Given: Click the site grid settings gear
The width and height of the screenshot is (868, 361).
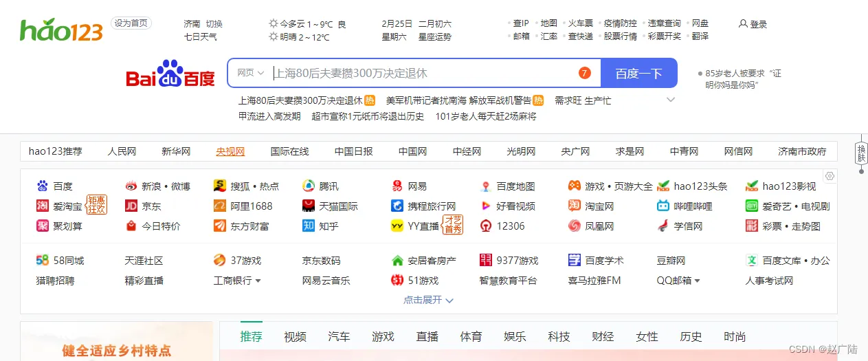Looking at the screenshot, I should tap(830, 176).
